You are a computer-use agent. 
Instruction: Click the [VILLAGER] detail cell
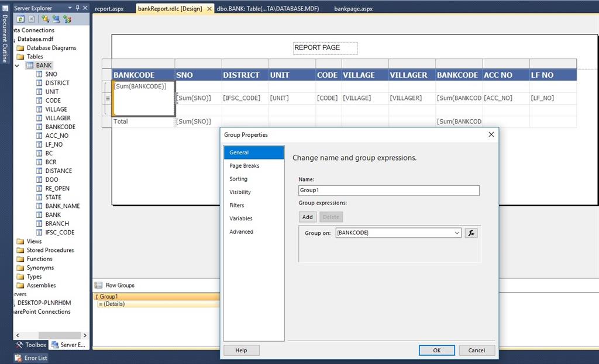[412, 98]
